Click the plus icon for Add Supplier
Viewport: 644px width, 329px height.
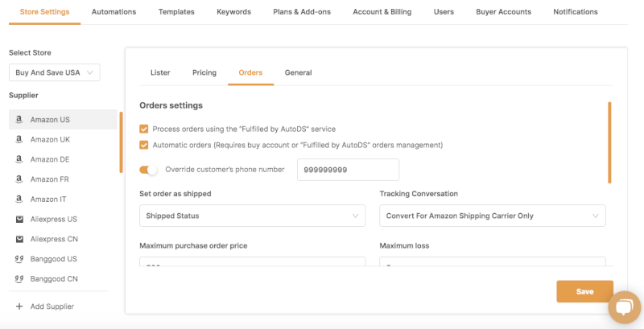[19, 306]
